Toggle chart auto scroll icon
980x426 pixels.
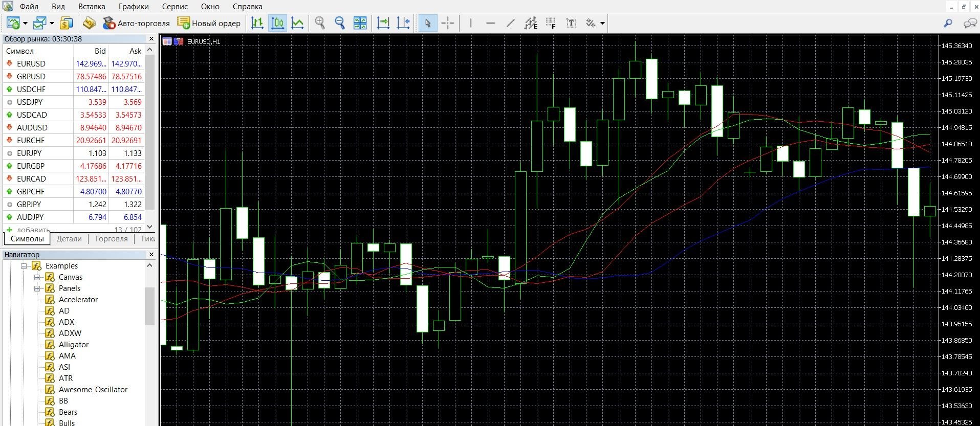(383, 23)
